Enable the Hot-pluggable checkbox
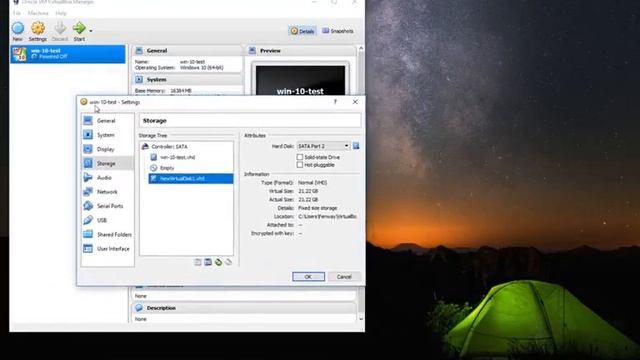640x360 pixels. 300,165
